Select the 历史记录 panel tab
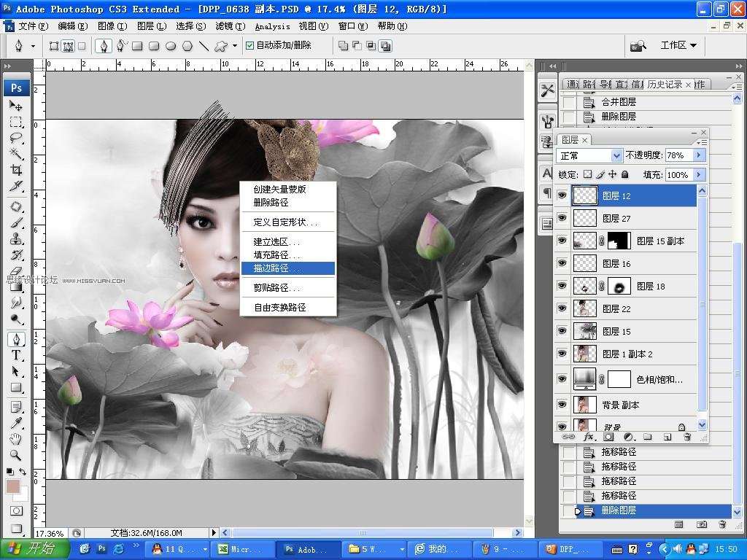 664,85
